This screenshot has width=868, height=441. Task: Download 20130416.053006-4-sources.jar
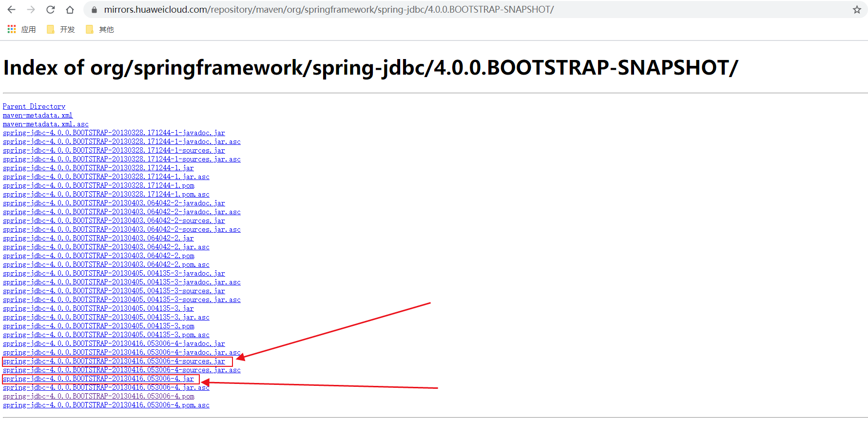pos(114,361)
